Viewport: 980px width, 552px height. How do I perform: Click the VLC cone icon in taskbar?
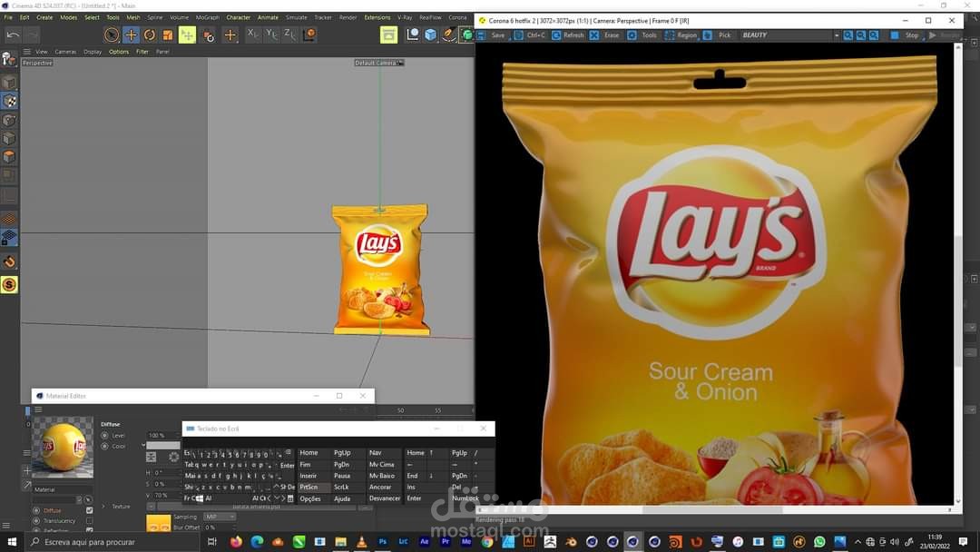361,542
